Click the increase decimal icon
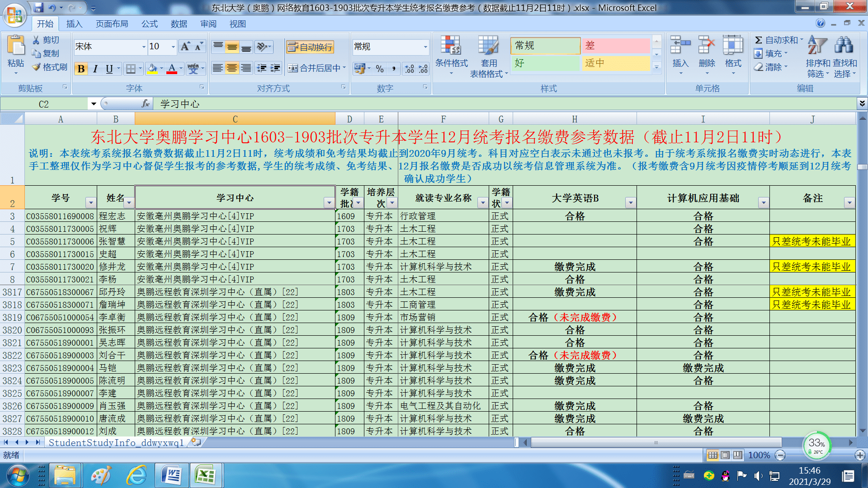The height and width of the screenshot is (488, 868). (410, 69)
